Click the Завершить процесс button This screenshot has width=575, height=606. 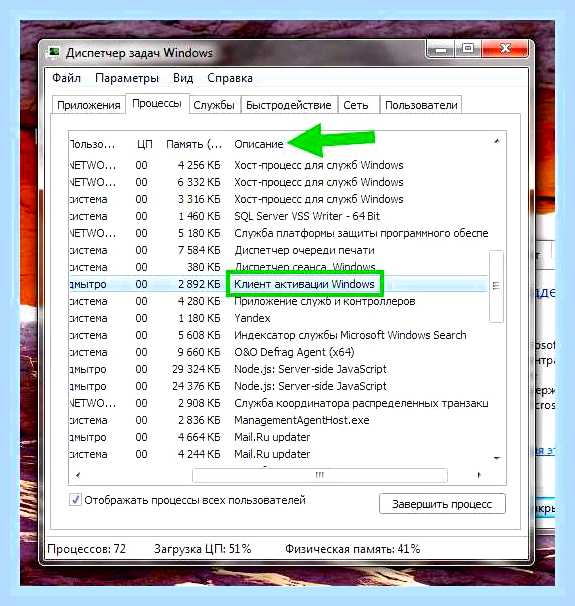[x=442, y=504]
